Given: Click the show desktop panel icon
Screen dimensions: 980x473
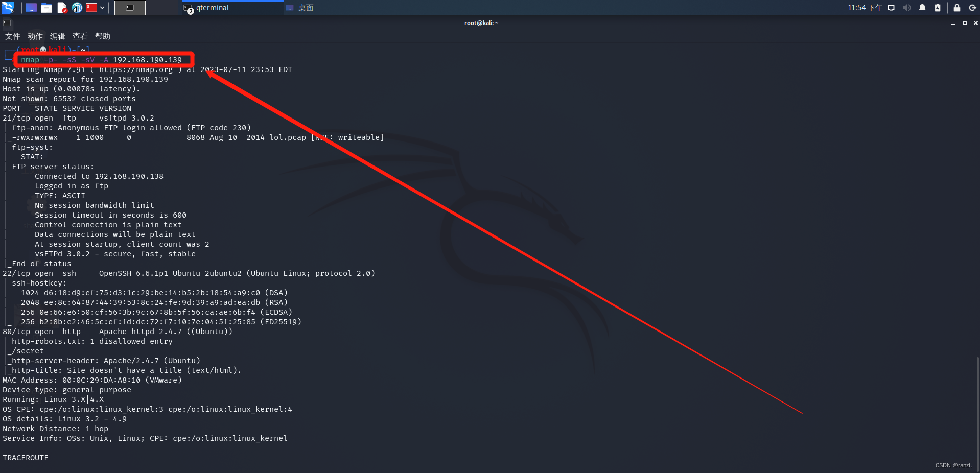Looking at the screenshot, I should click(x=31, y=8).
